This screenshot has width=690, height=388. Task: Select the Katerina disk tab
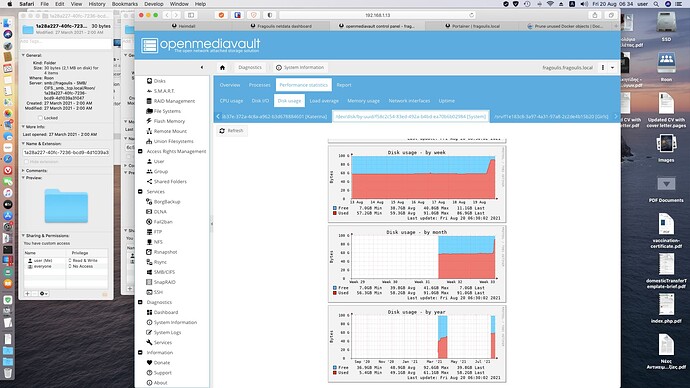pyautogui.click(x=274, y=117)
